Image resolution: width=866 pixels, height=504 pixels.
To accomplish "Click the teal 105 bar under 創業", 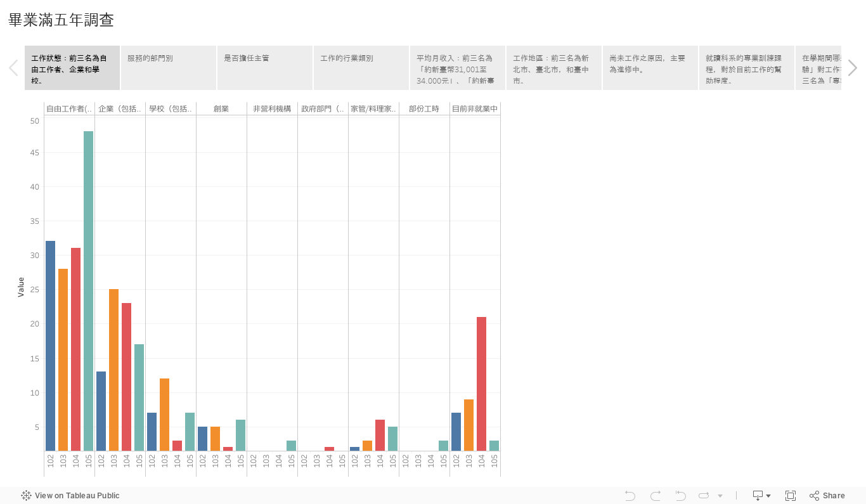I will (240, 436).
